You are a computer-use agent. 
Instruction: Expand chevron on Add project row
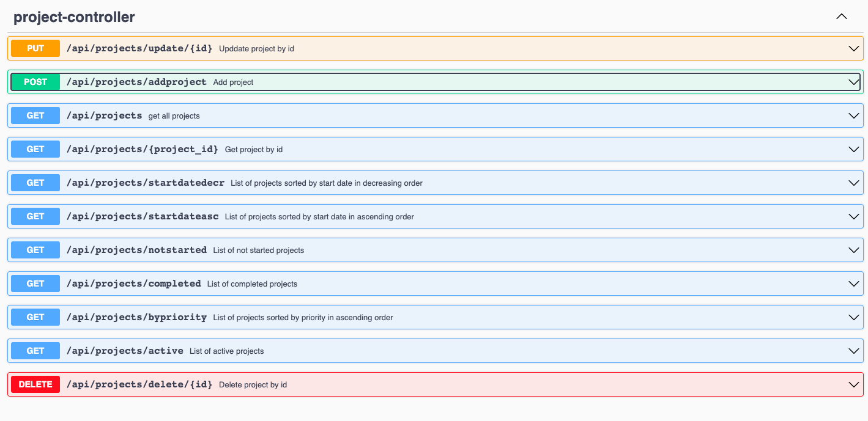(x=854, y=82)
